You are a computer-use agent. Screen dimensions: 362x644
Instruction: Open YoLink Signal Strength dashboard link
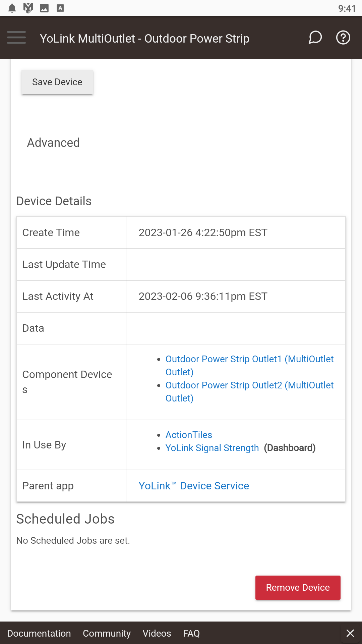(x=212, y=448)
